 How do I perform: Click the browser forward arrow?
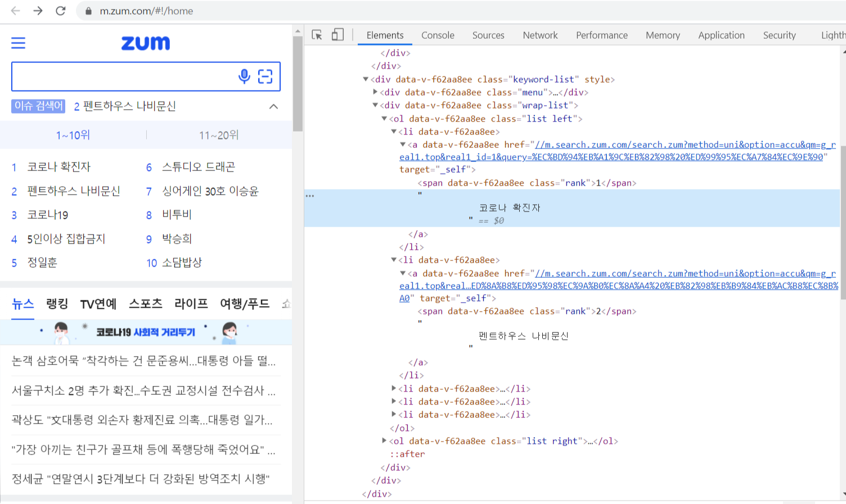click(x=38, y=11)
